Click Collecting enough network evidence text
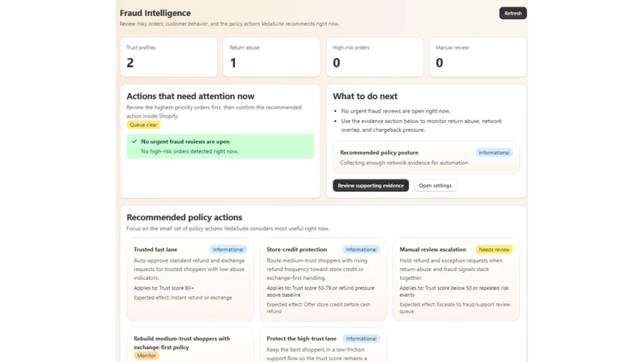Image resolution: width=644 pixels, height=362 pixels. (x=404, y=163)
